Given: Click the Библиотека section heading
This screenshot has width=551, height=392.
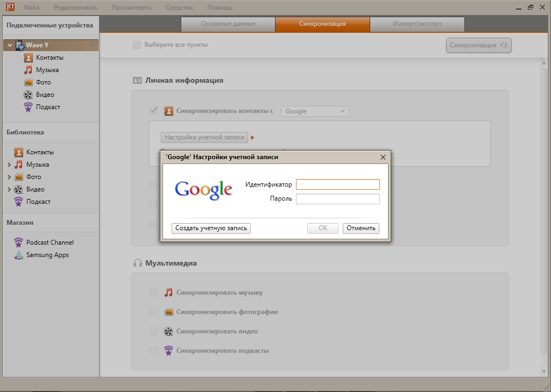Looking at the screenshot, I should coord(25,132).
